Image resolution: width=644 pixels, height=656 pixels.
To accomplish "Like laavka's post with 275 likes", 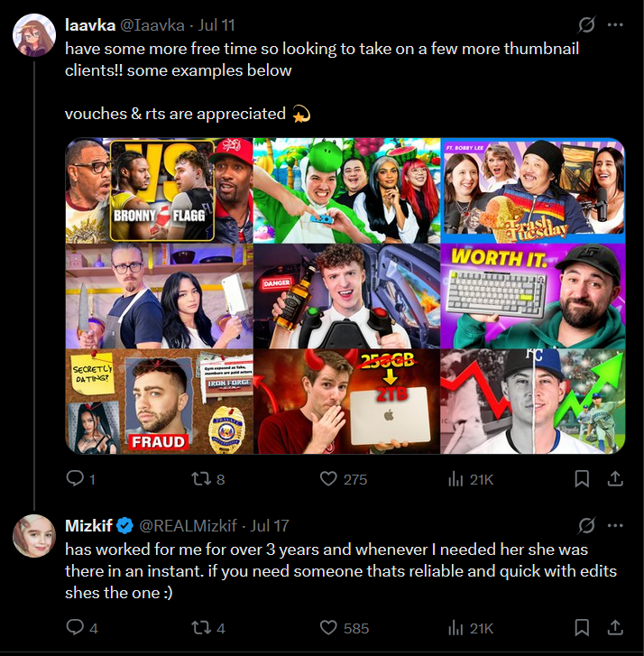I will click(328, 478).
